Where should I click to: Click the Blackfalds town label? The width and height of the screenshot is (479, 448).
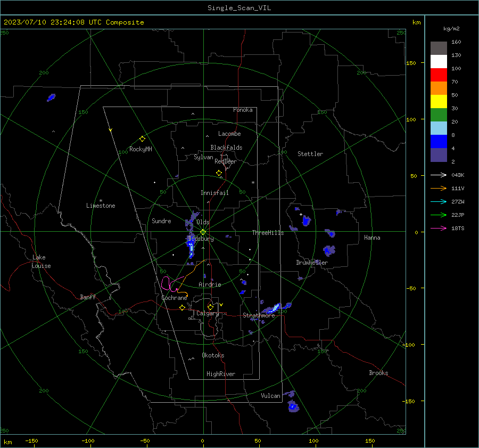coord(226,148)
